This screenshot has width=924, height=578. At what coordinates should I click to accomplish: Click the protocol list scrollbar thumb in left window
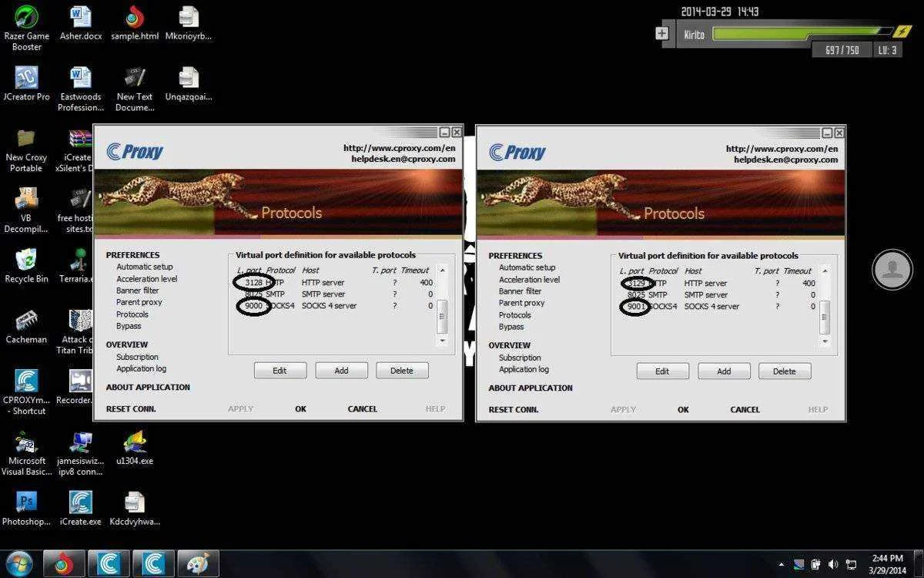[x=442, y=316]
